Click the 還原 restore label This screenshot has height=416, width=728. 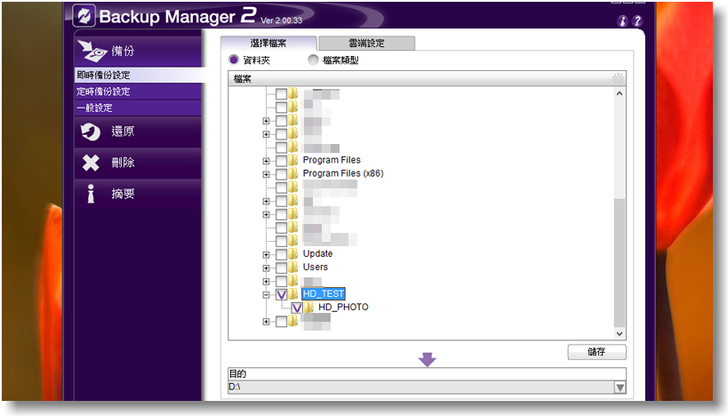[x=123, y=131]
